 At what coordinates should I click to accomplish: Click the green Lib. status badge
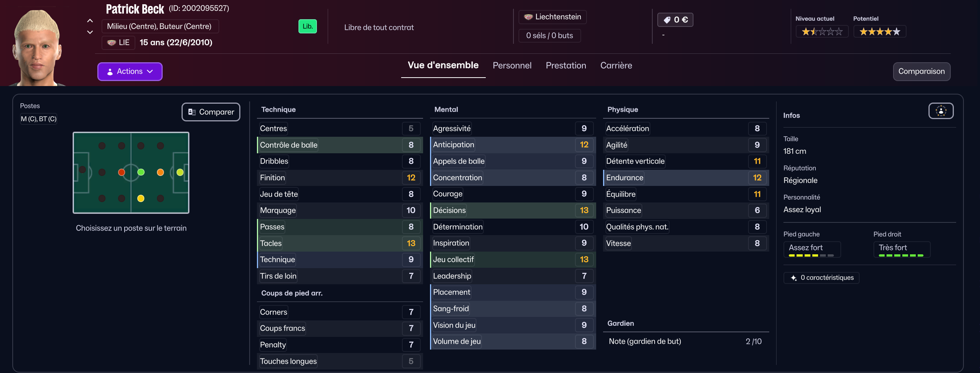307,27
